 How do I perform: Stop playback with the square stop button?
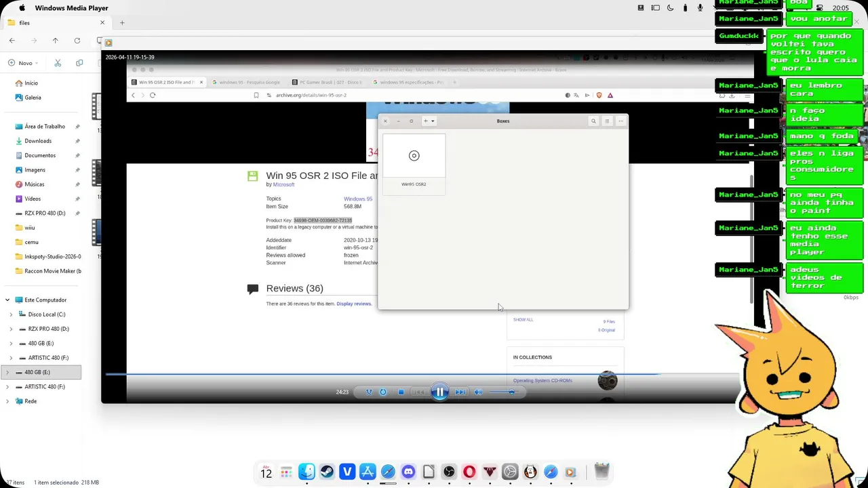pos(401,392)
